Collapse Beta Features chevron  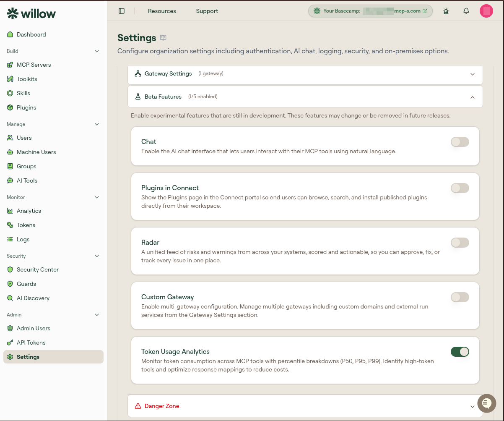click(473, 97)
